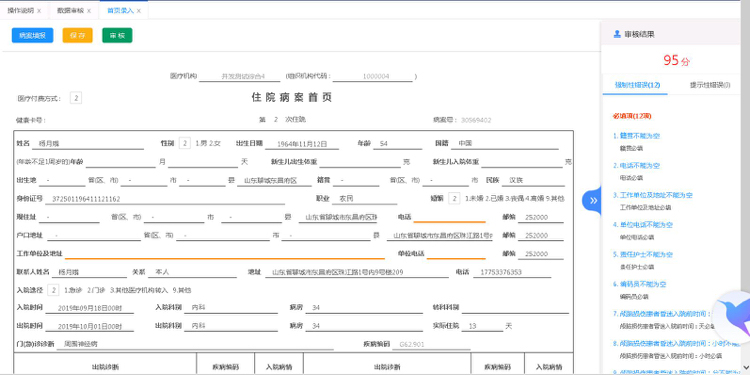
Task: Click the 必填项(12项) heading
Action: pyautogui.click(x=632, y=116)
